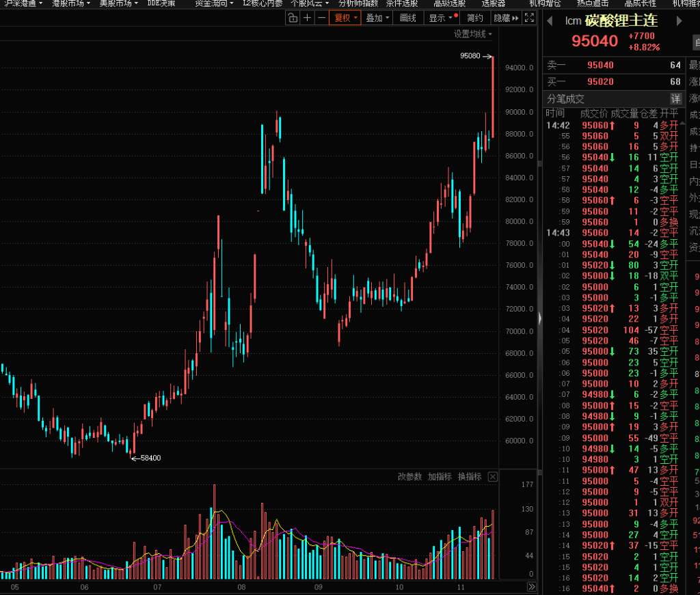Open the 港股市场 menu

(x=70, y=3)
